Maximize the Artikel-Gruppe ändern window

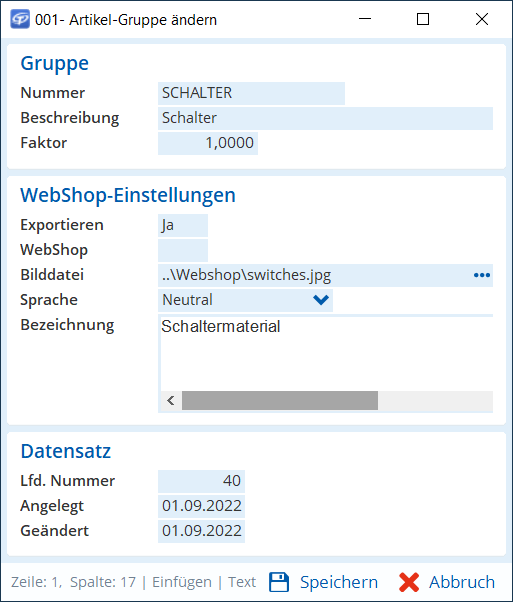423,19
